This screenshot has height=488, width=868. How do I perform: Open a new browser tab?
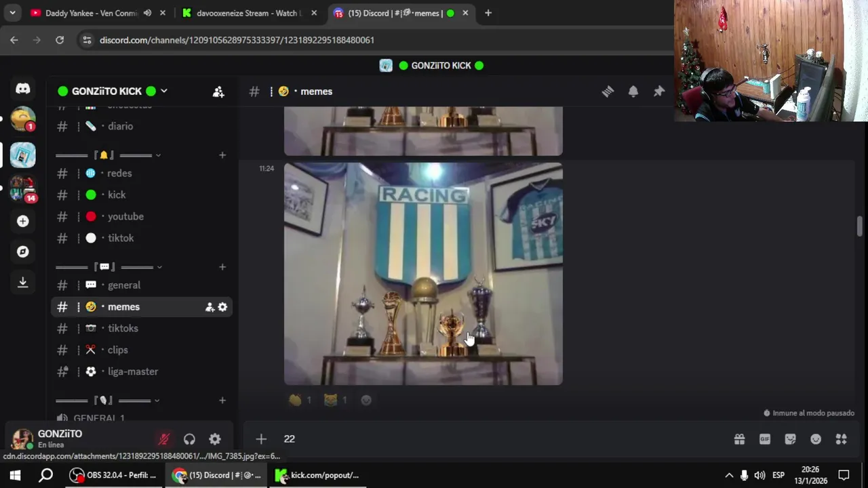(488, 13)
